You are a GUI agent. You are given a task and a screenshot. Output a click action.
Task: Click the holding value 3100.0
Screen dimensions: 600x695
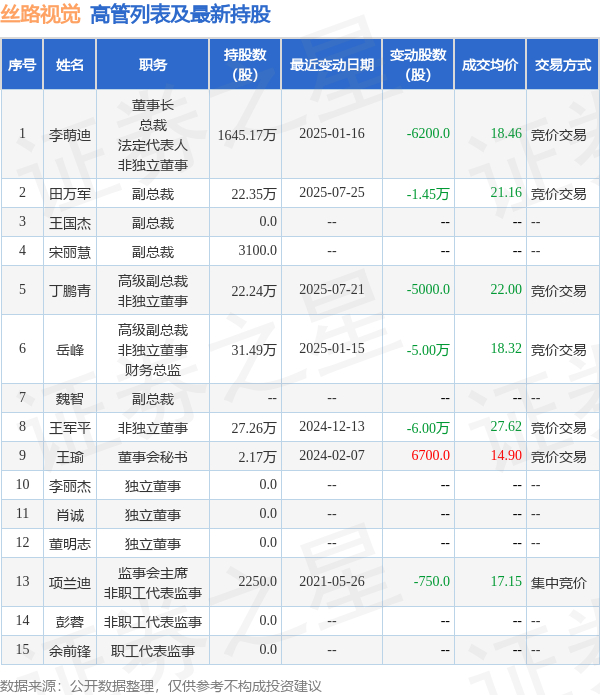point(257,250)
